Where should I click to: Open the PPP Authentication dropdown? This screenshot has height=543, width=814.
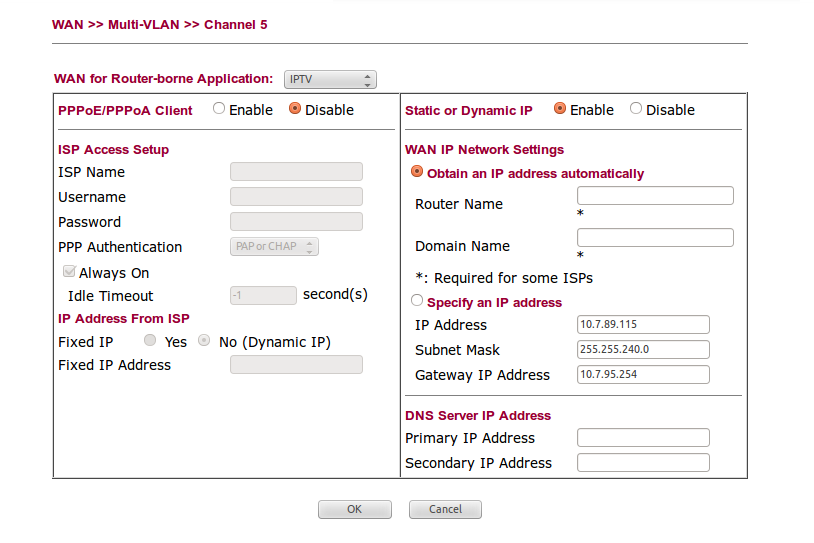tap(274, 246)
